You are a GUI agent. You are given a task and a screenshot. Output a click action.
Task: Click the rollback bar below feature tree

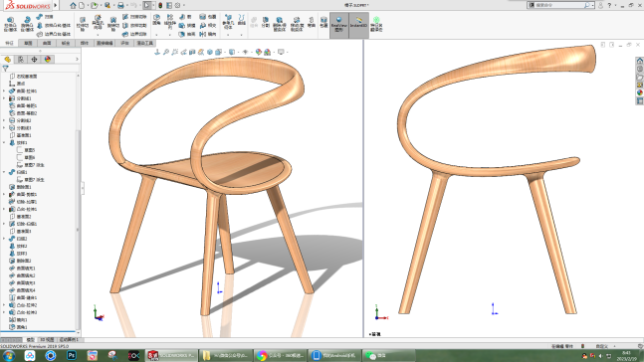(x=38, y=331)
